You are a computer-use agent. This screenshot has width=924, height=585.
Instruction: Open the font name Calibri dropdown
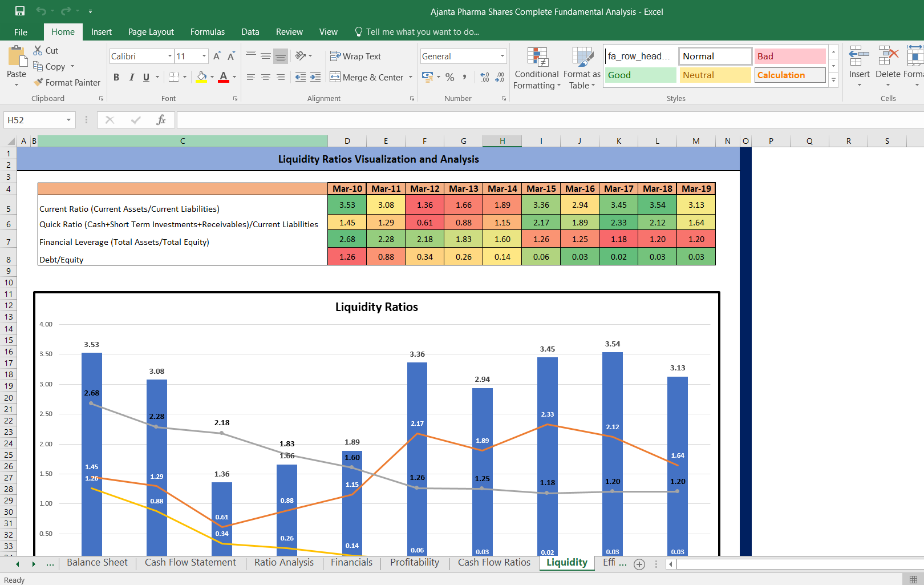(x=170, y=56)
